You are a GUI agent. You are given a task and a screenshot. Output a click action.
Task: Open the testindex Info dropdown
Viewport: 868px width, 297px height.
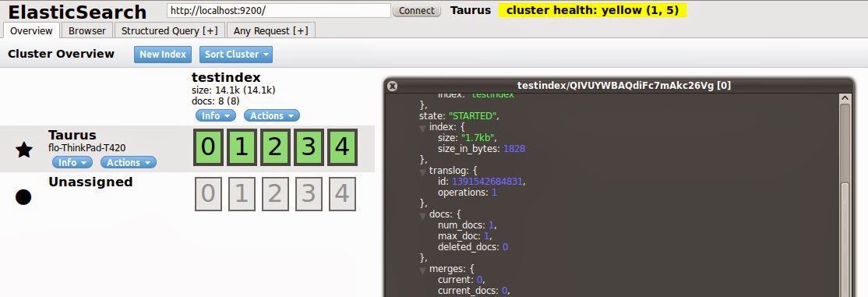tap(215, 116)
